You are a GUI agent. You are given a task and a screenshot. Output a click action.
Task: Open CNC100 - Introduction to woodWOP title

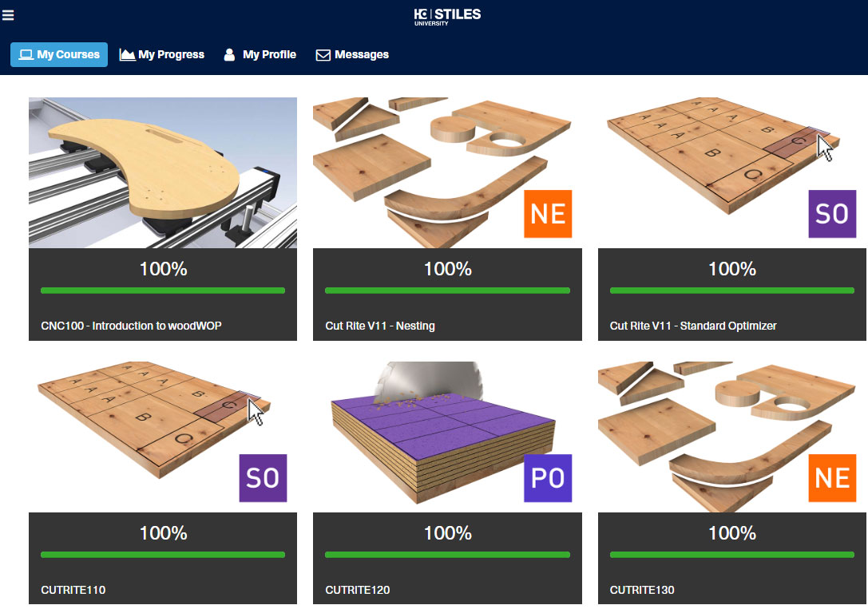[x=131, y=326]
